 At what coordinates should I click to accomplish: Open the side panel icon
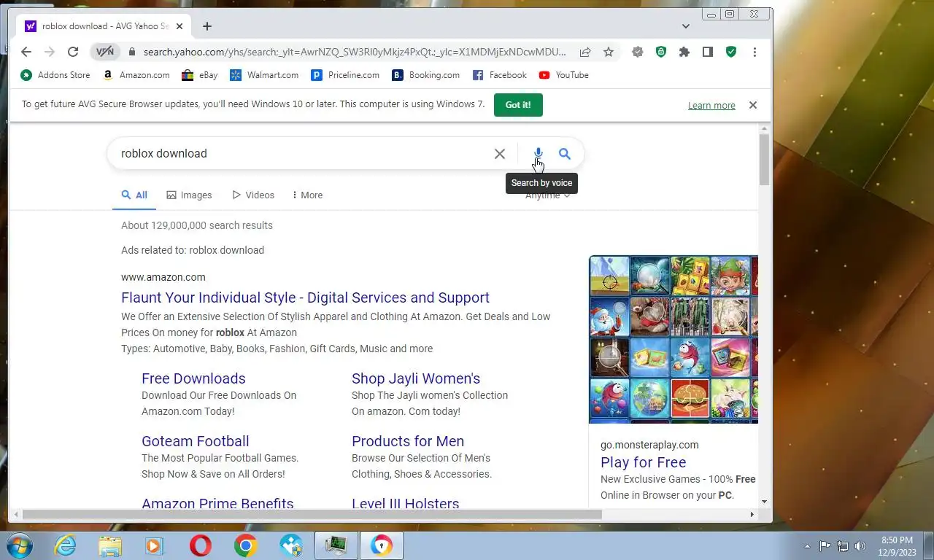coord(708,52)
